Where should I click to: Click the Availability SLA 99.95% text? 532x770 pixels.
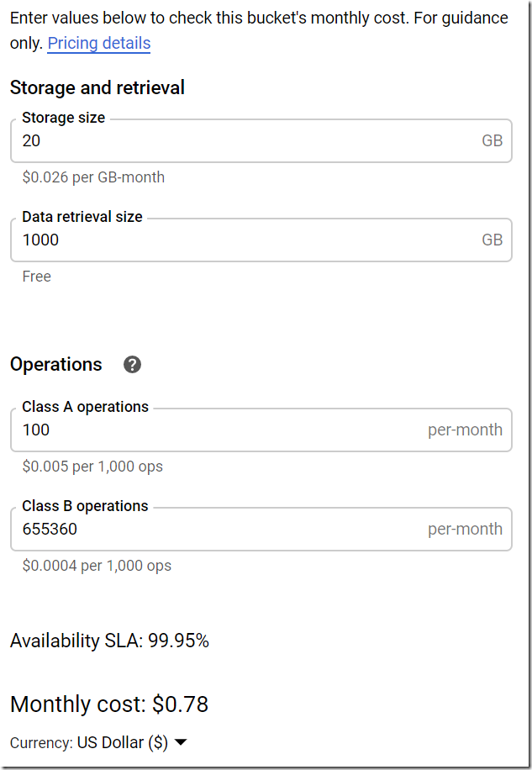109,641
